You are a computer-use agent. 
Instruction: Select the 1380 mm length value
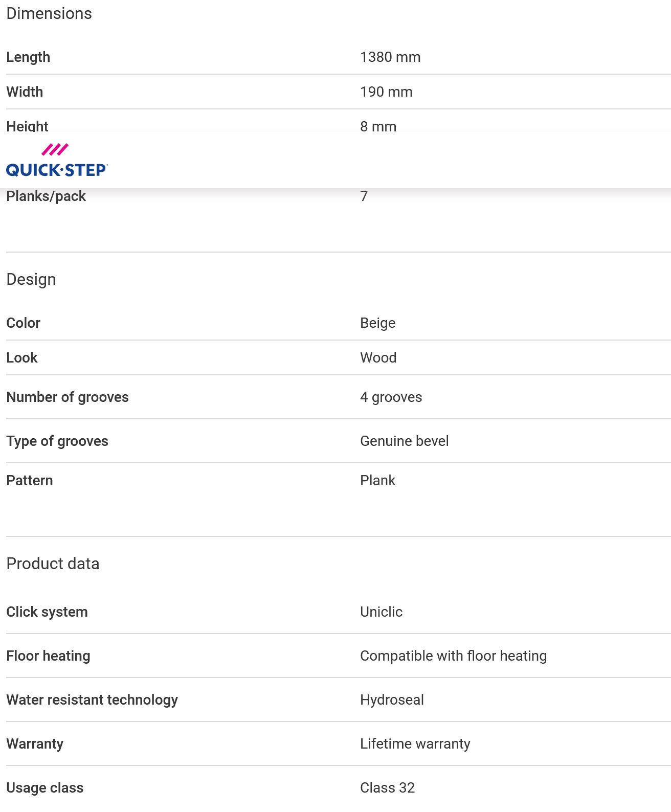tap(390, 57)
